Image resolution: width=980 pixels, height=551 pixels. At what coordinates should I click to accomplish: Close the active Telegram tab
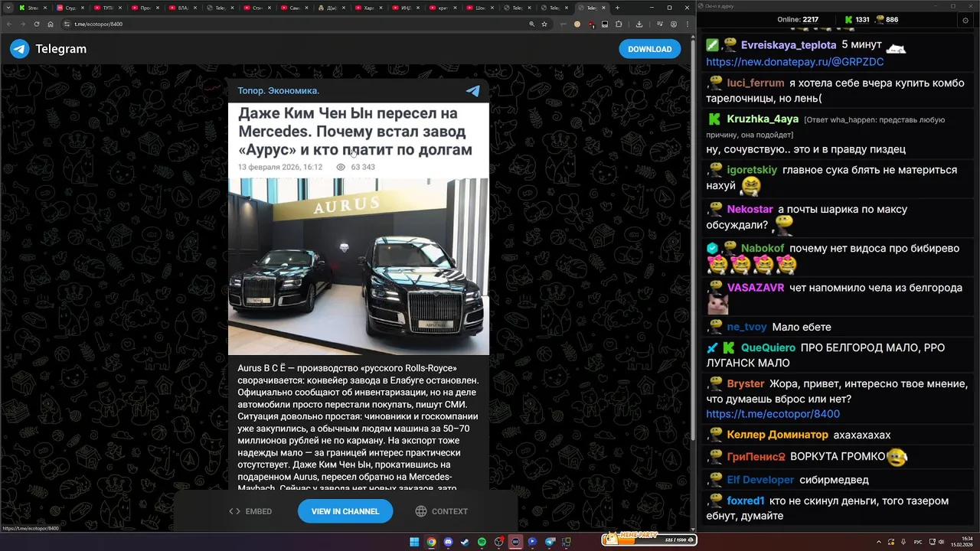(x=604, y=8)
